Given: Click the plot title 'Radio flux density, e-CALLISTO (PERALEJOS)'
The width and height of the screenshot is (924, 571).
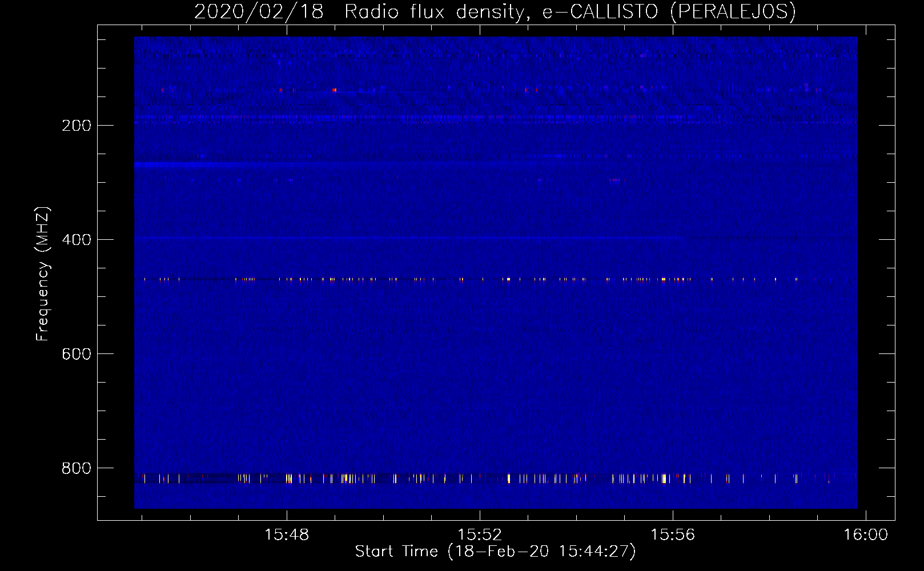Looking at the screenshot, I should click(x=570, y=11).
